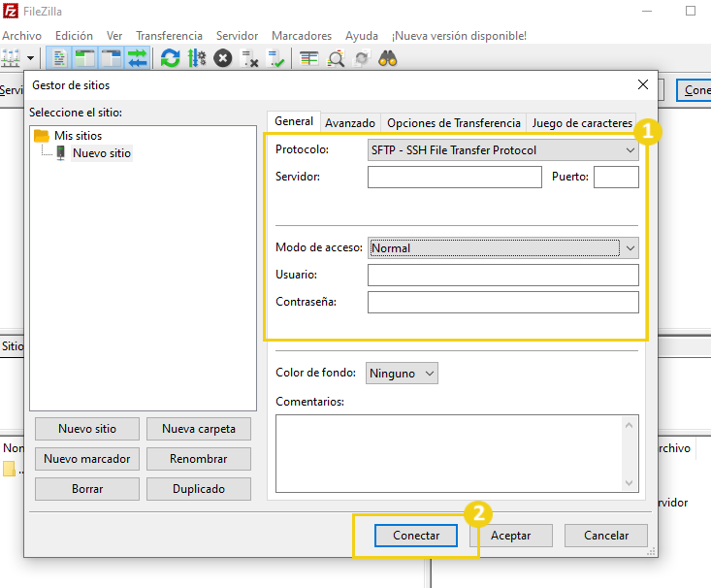The width and height of the screenshot is (711, 588).
Task: Toggle the remote directory tree icon
Action: [x=112, y=58]
